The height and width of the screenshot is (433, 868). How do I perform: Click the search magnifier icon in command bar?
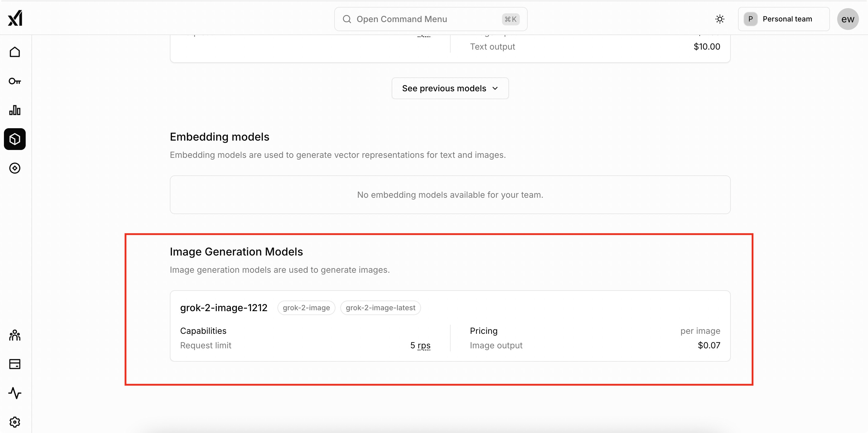pos(347,19)
